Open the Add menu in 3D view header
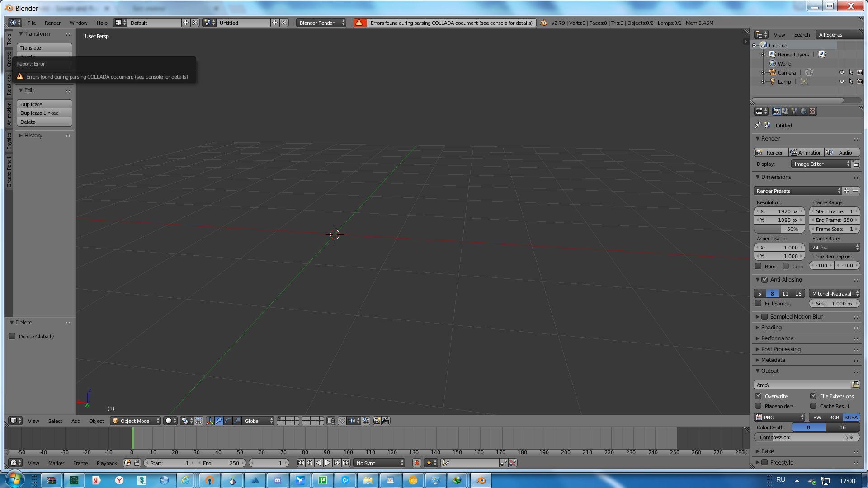This screenshot has width=868, height=488. 75,421
